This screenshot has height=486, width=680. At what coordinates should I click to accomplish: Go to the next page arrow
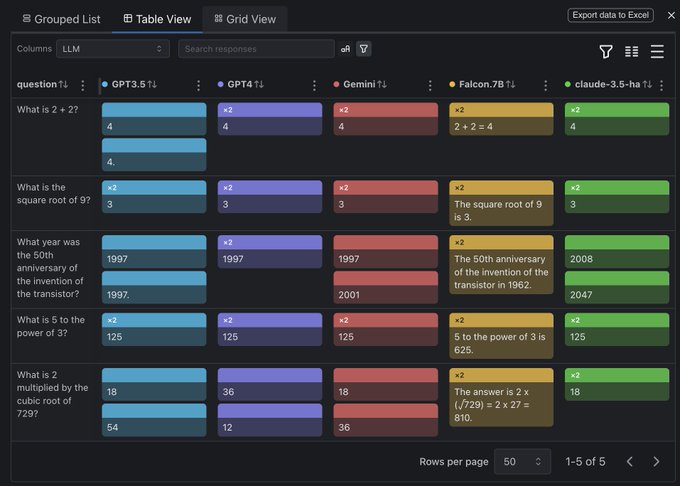tap(656, 462)
